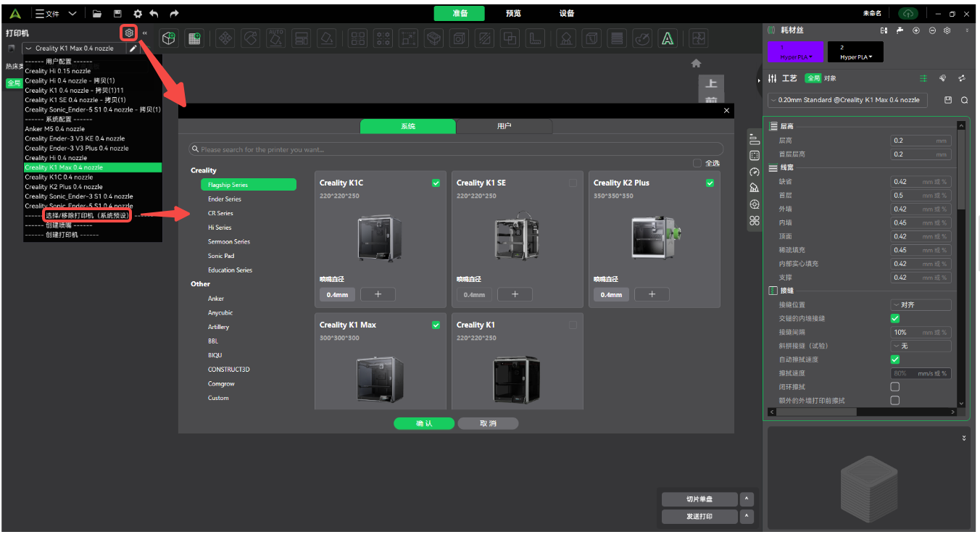Open the printer panel gear settings
This screenshot has height=537, width=980.
[x=129, y=33]
